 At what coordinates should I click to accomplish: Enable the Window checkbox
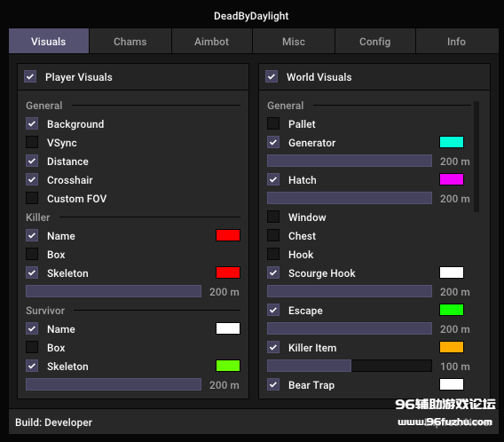273,217
